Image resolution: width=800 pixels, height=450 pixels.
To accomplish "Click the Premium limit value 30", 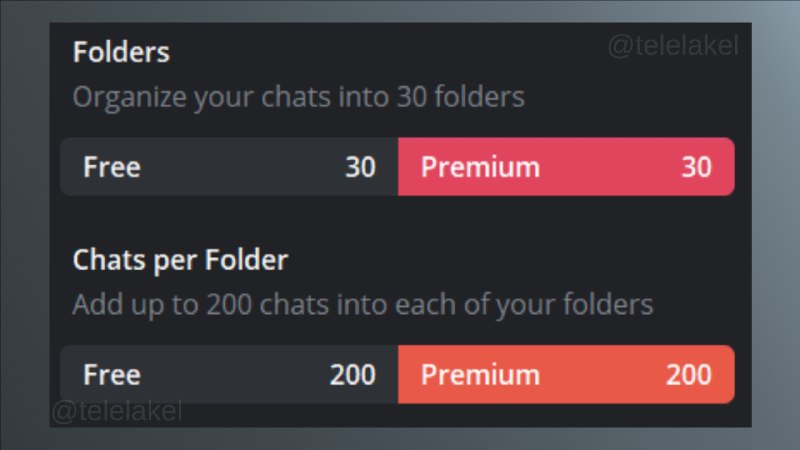I will (x=696, y=167).
